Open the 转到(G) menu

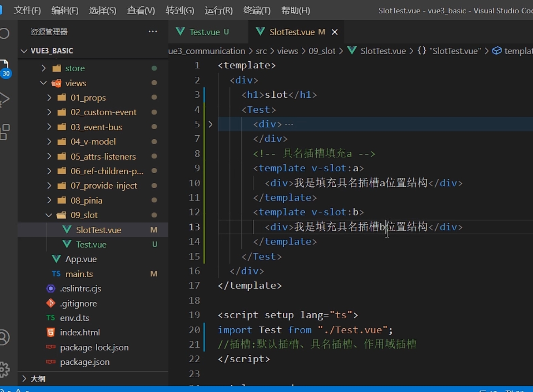pyautogui.click(x=180, y=10)
